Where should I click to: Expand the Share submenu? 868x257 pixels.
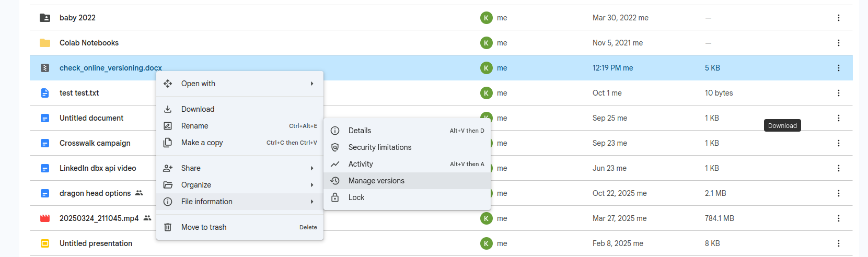[x=240, y=168]
